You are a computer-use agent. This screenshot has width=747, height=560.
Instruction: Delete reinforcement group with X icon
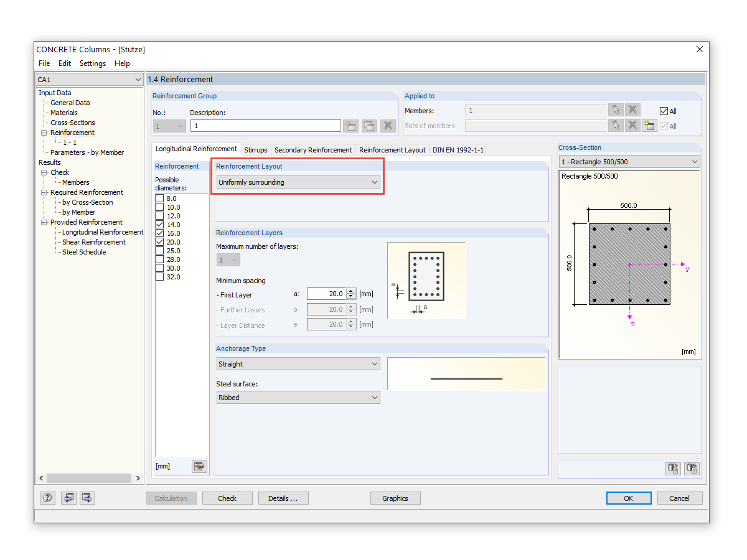point(388,125)
